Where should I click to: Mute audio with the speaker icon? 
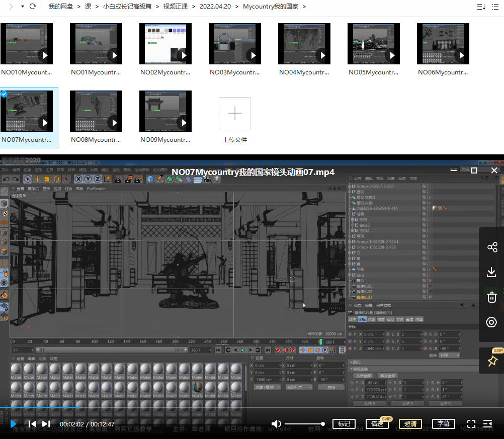(x=276, y=424)
